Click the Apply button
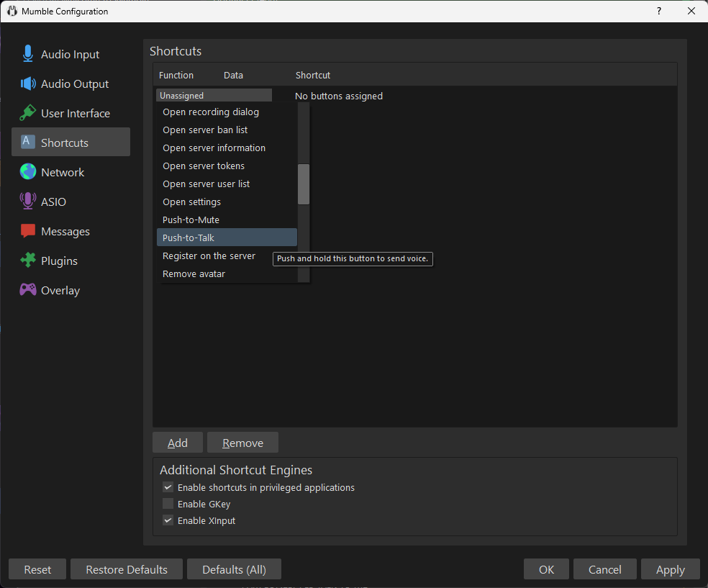 [x=670, y=569]
